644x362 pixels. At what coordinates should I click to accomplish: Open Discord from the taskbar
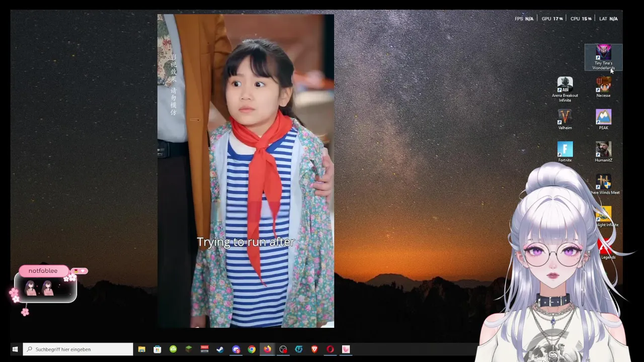coord(236,349)
